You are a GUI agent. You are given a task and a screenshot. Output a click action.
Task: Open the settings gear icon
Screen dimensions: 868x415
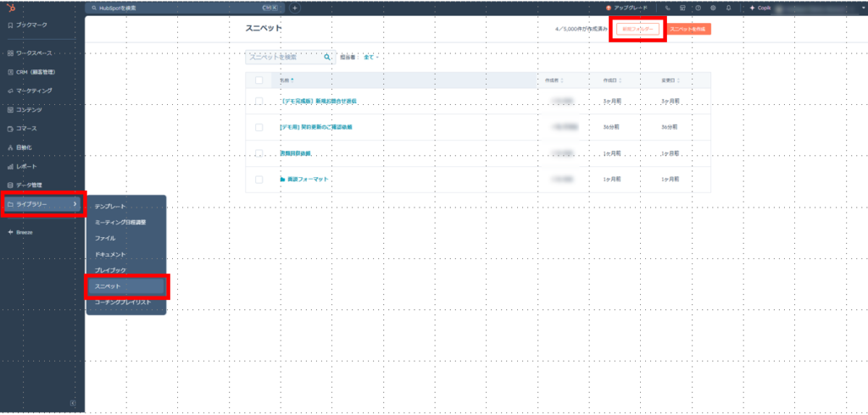[713, 8]
